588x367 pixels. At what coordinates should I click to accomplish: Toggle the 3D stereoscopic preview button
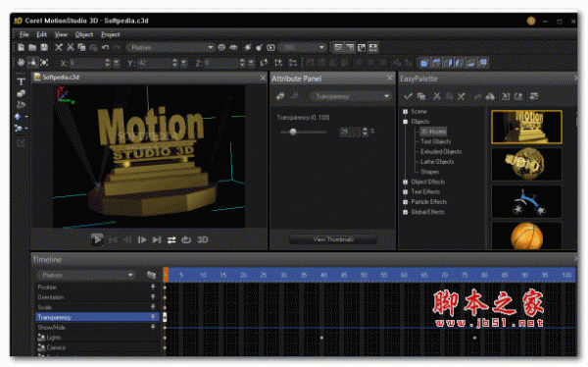[203, 239]
